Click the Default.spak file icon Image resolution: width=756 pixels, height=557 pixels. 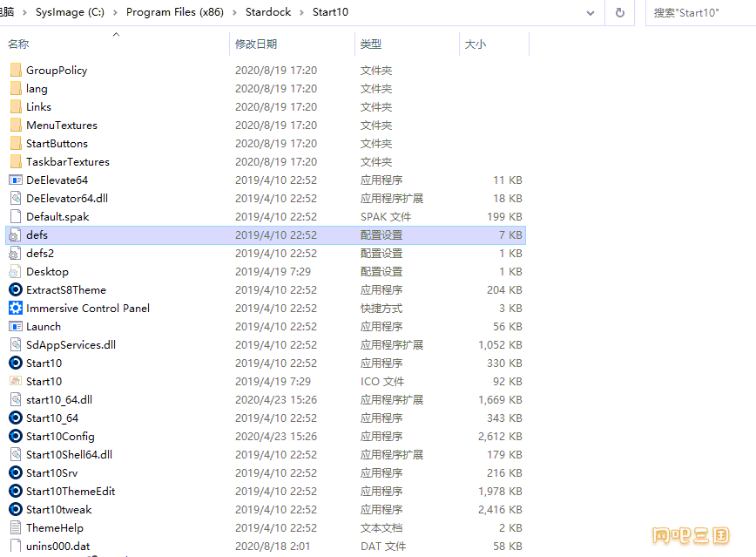(x=16, y=217)
